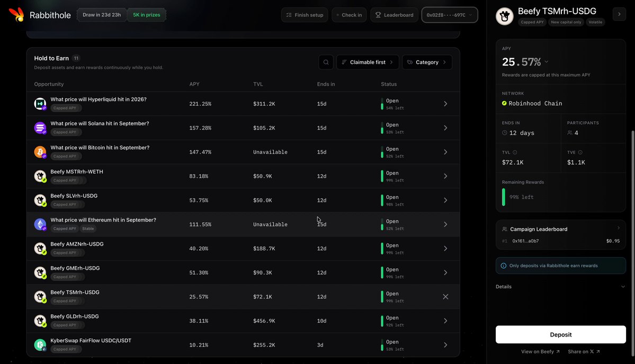Image resolution: width=635 pixels, height=364 pixels.
Task: Click the Beefy GLDrh-USDG cow icon
Action: click(x=40, y=321)
